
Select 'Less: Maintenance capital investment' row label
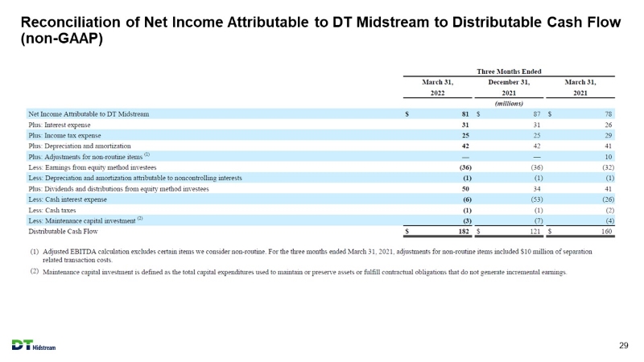[85, 220]
